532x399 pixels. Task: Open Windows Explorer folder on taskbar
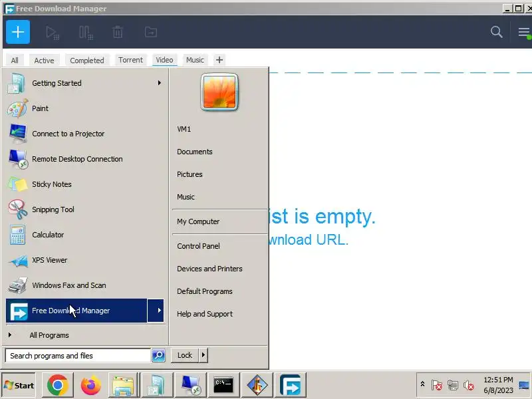pyautogui.click(x=124, y=385)
